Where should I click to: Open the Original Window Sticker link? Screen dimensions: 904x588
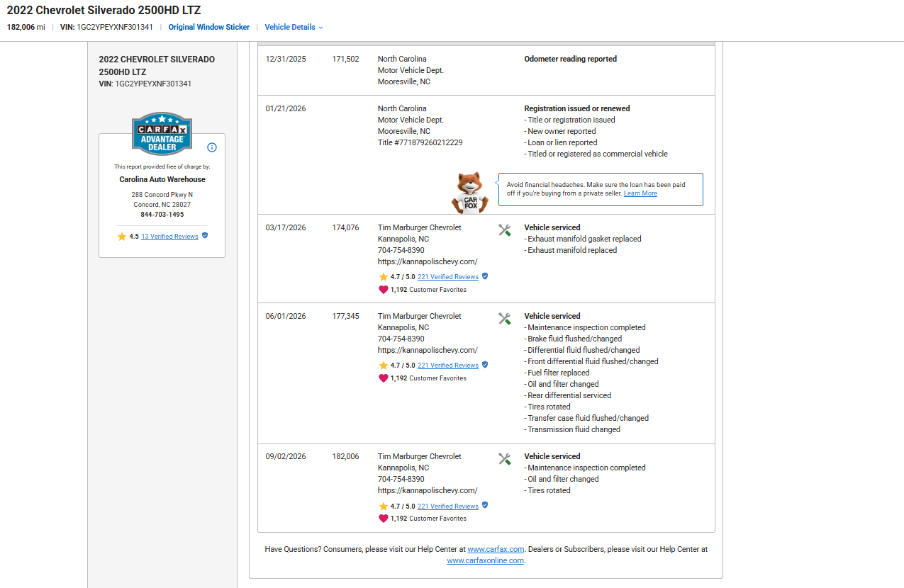tap(209, 27)
